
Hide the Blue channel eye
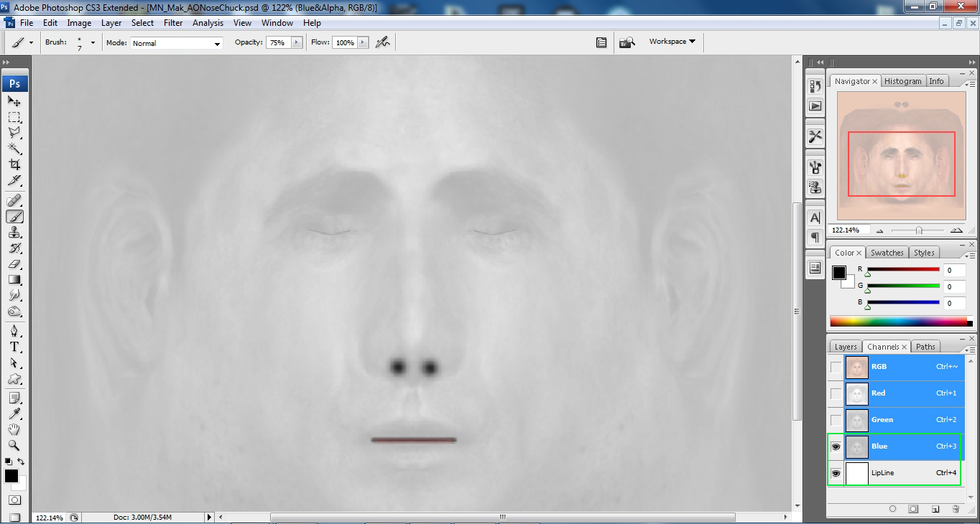[x=836, y=446]
